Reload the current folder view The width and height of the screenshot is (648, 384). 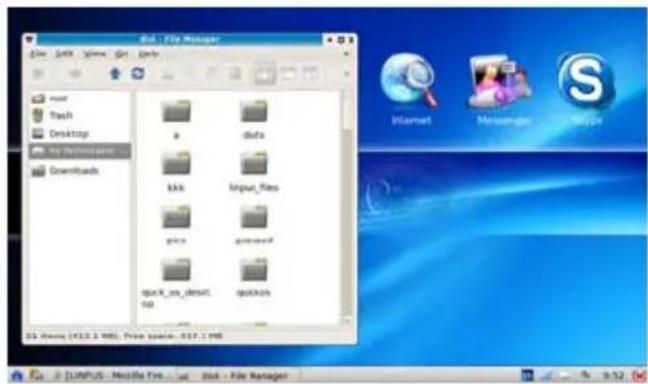click(138, 73)
